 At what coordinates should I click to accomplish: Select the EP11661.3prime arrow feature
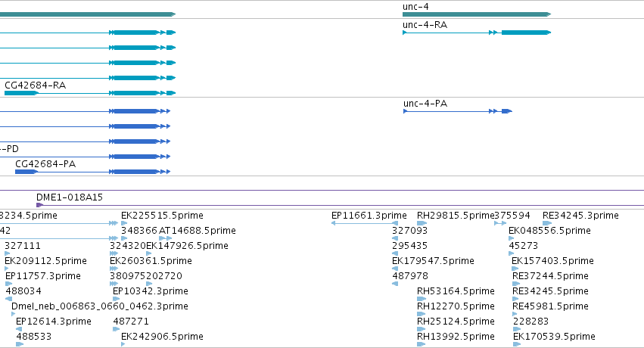[x=364, y=223]
